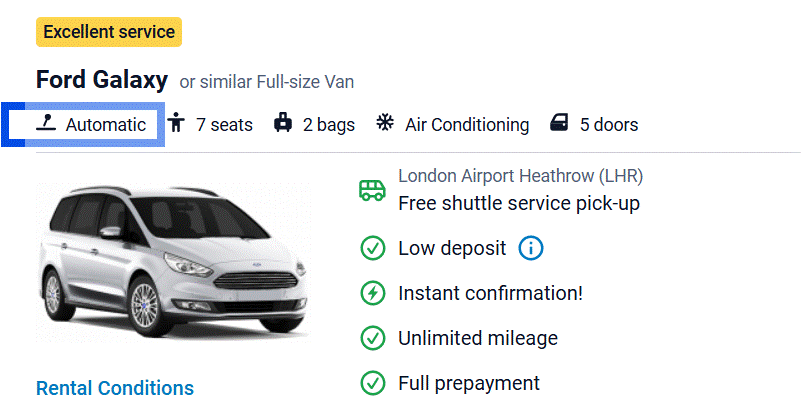Click the Free shuttle service pick-up text
Screen dimensions: 801x413
(518, 204)
